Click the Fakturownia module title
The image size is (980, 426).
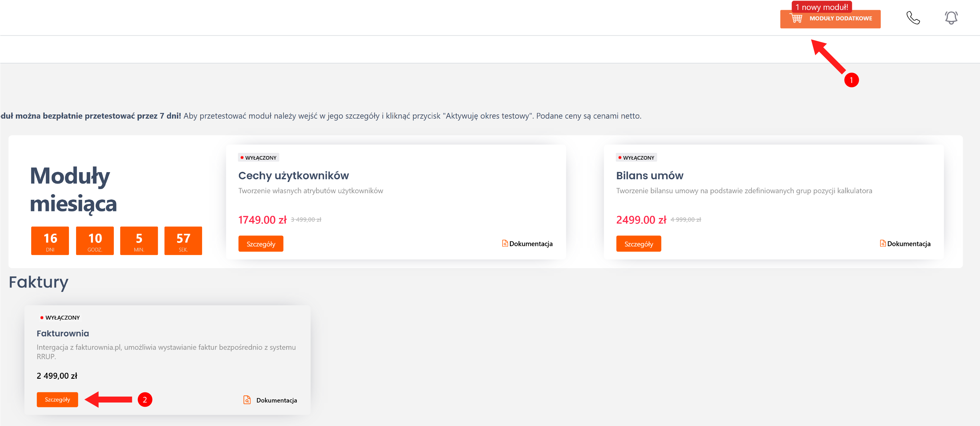63,333
